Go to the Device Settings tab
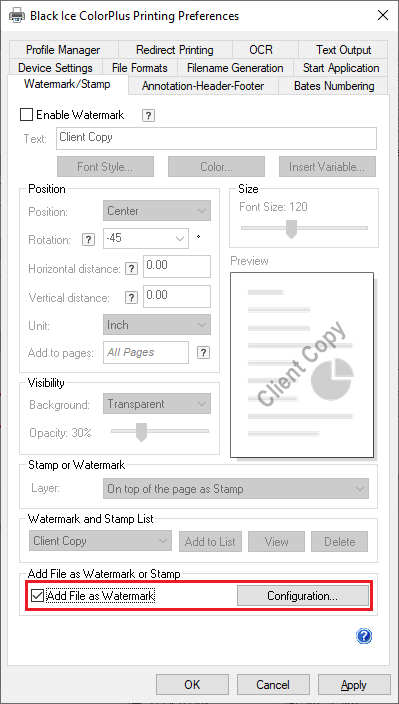Screen dimensions: 399x704 coord(55,68)
